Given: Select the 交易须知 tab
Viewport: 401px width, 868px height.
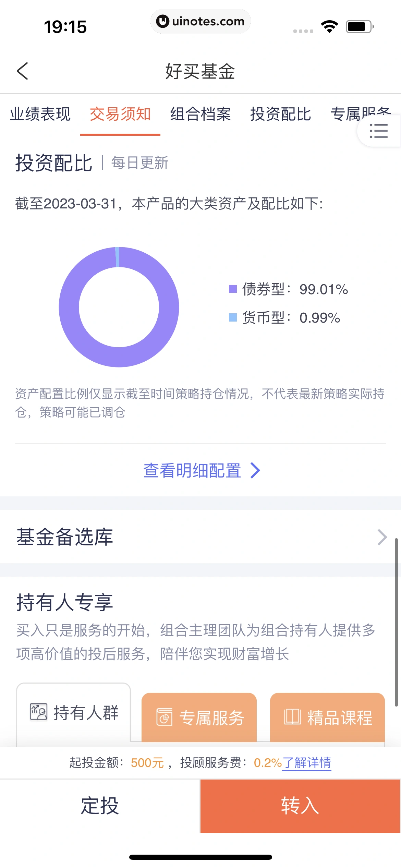Looking at the screenshot, I should tap(120, 114).
